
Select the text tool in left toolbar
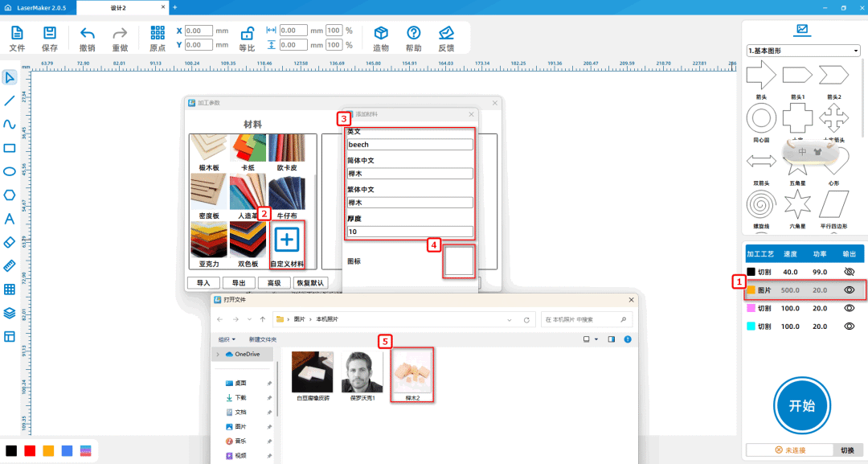[x=10, y=219]
